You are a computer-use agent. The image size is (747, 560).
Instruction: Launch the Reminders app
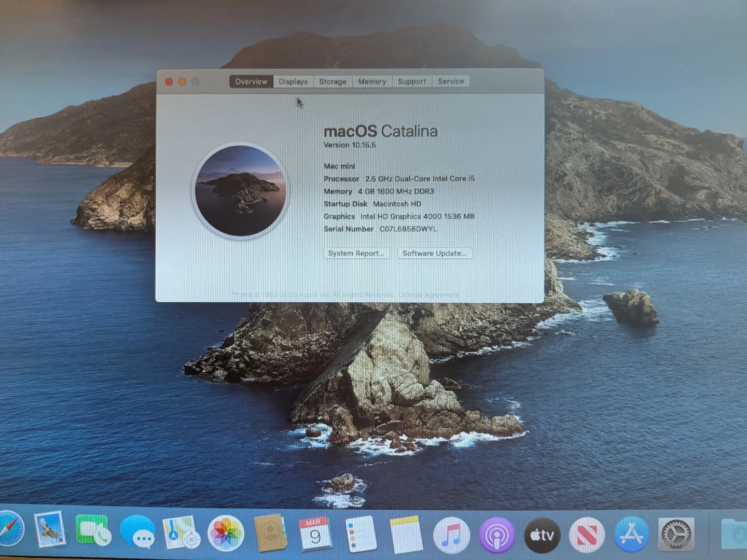click(x=361, y=535)
